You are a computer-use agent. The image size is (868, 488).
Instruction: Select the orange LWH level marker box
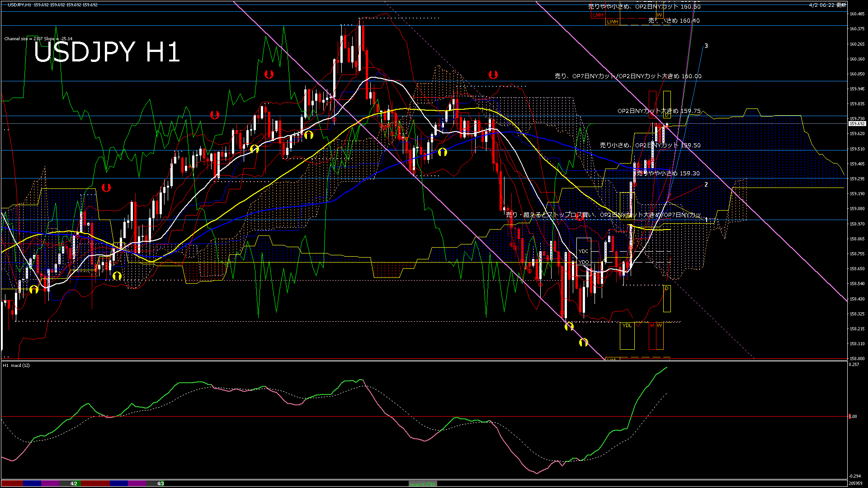coord(612,21)
